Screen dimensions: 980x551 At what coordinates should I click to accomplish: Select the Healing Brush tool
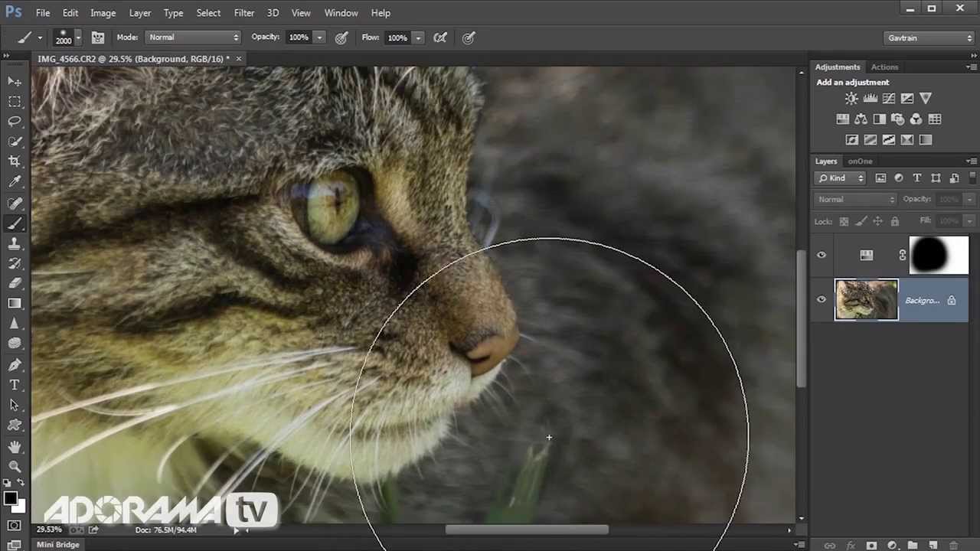[15, 203]
